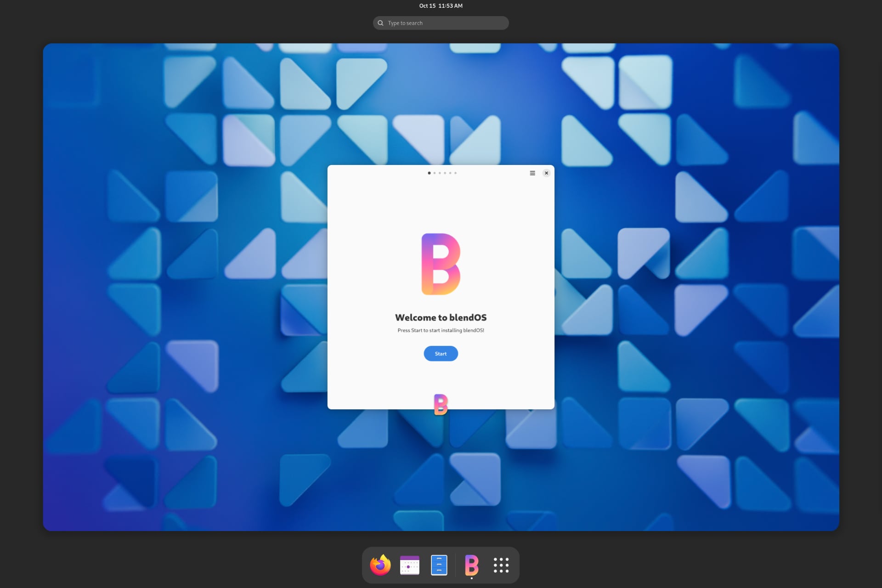Open the Files cabinet icon in dock
The height and width of the screenshot is (588, 882).
439,565
